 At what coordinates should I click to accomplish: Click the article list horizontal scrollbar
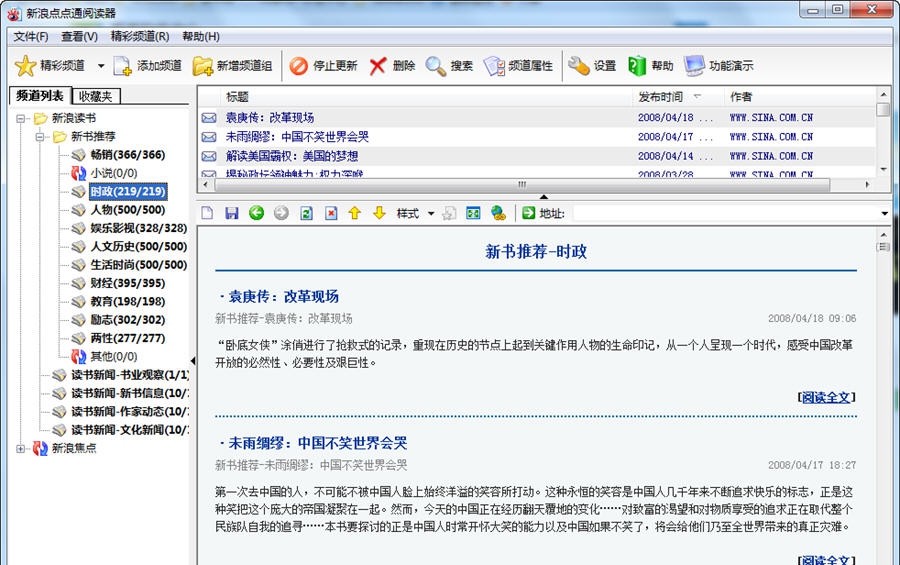click(522, 185)
